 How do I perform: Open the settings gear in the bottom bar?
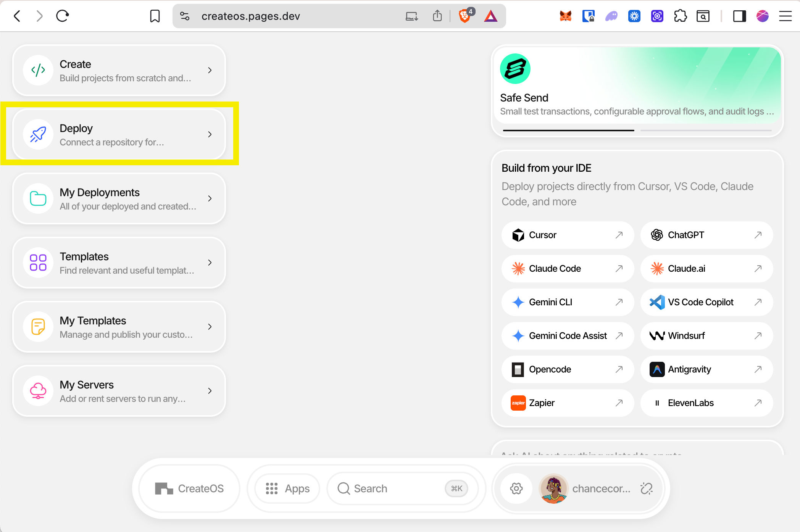[516, 488]
